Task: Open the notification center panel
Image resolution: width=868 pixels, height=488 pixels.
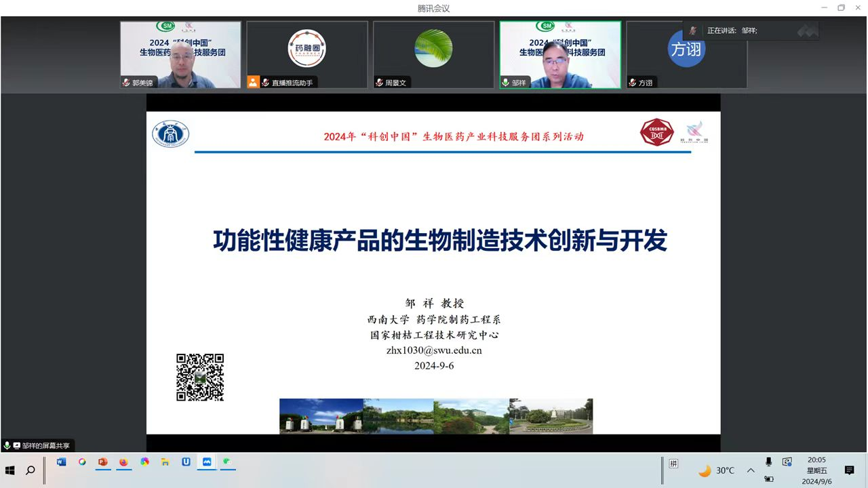Action: pyautogui.click(x=849, y=470)
